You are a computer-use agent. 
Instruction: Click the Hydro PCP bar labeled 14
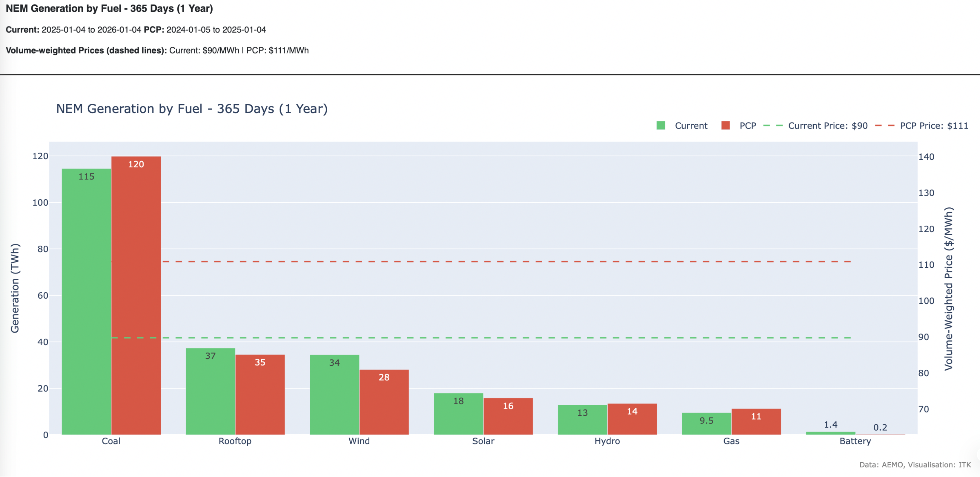coord(632,419)
